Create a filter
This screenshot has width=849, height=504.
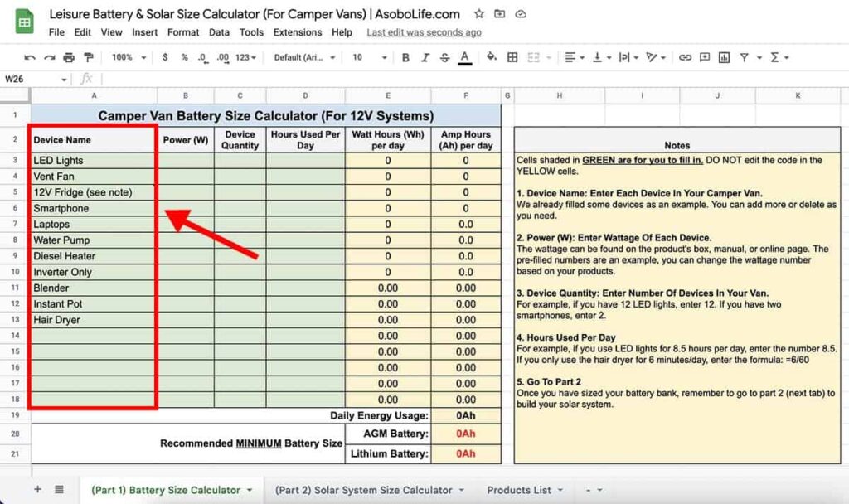click(745, 57)
